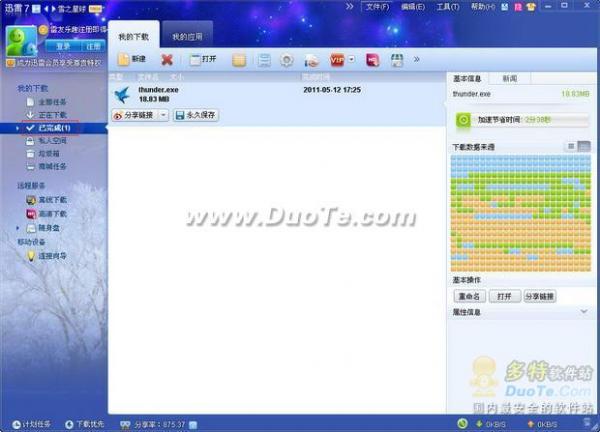Screen dimensions: 600x432
Task: Switch data source to list view icon
Action: [571, 146]
